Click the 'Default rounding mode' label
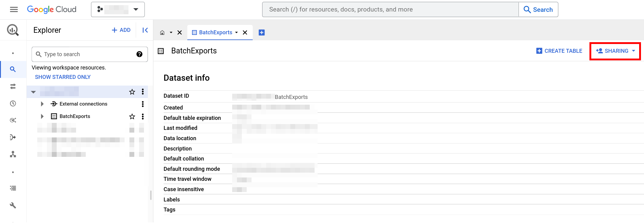This screenshot has height=223, width=644. pos(192,169)
